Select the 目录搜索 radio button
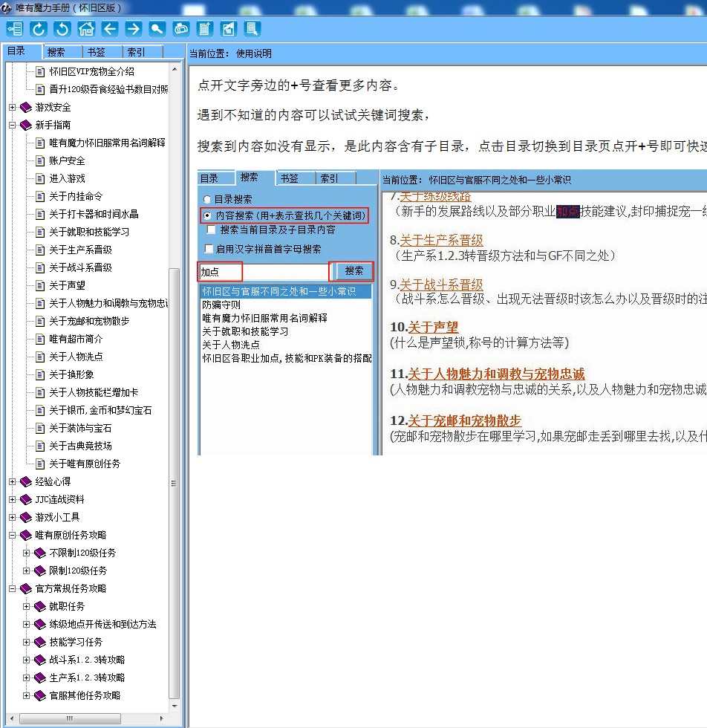 click(x=207, y=200)
